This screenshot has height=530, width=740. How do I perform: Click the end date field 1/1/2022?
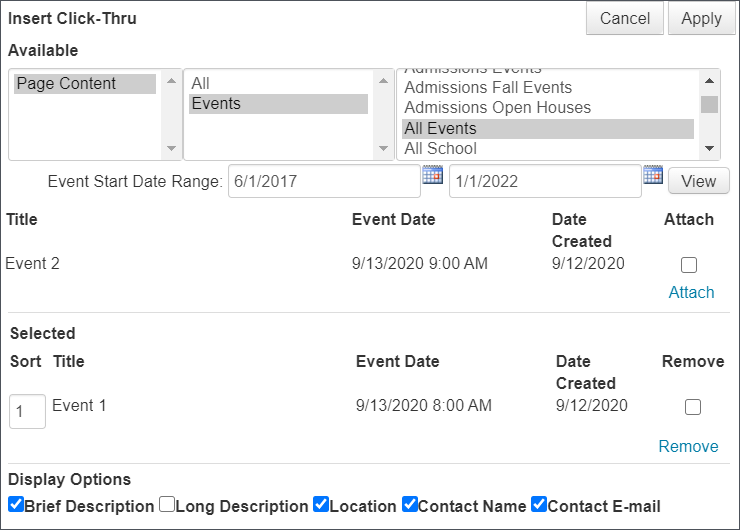[545, 181]
